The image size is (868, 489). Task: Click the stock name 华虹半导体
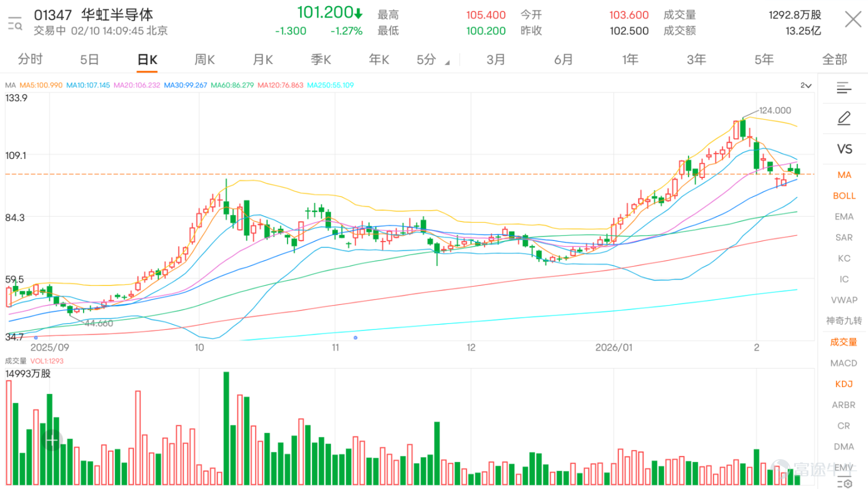tap(117, 15)
